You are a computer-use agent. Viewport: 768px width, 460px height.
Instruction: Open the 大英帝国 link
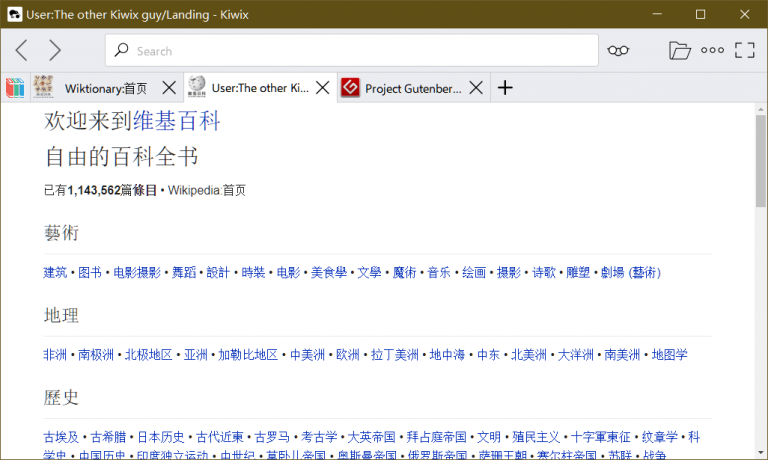coord(371,437)
